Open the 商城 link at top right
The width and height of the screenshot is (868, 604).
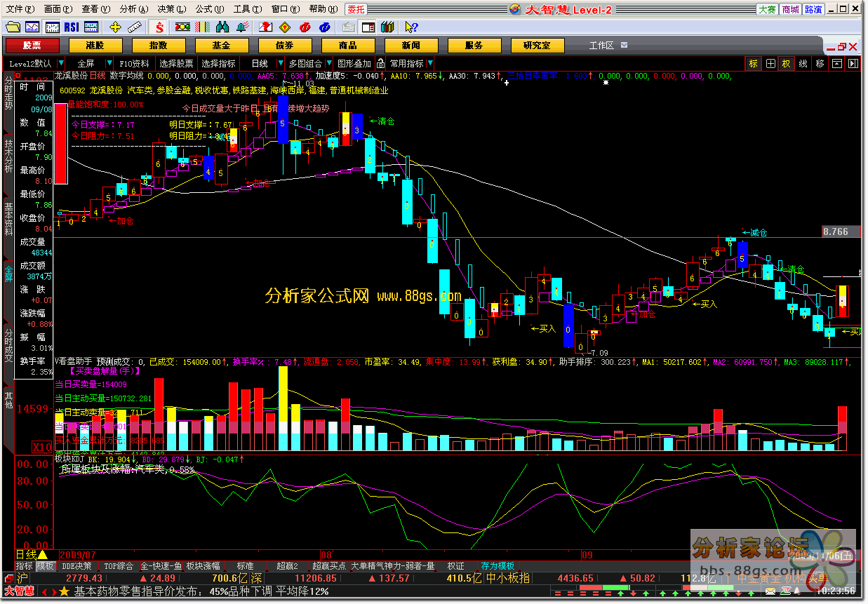(790, 9)
